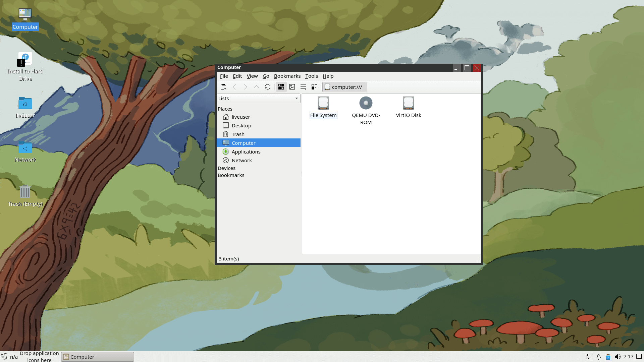This screenshot has width=644, height=362.
Task: Switch to Compact View mode
Action: click(303, 87)
